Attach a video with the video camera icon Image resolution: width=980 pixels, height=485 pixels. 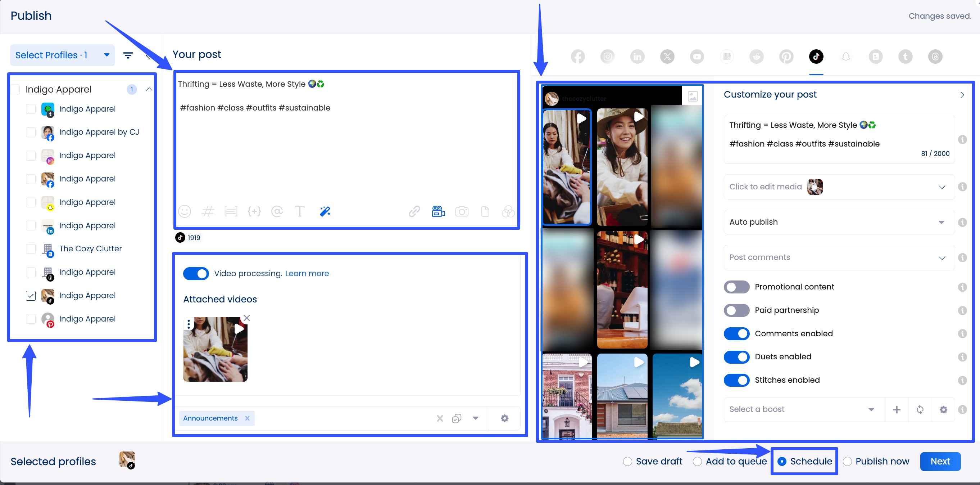pyautogui.click(x=438, y=212)
